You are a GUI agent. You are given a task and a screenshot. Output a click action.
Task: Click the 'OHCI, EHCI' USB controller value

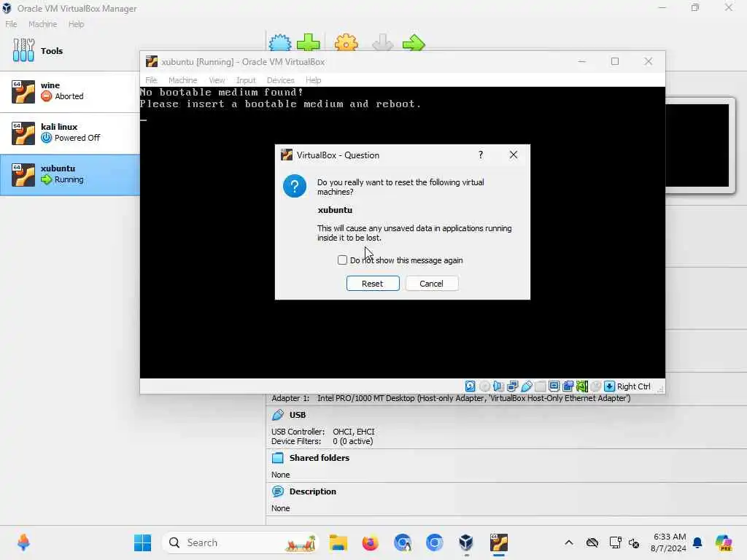pyautogui.click(x=354, y=432)
